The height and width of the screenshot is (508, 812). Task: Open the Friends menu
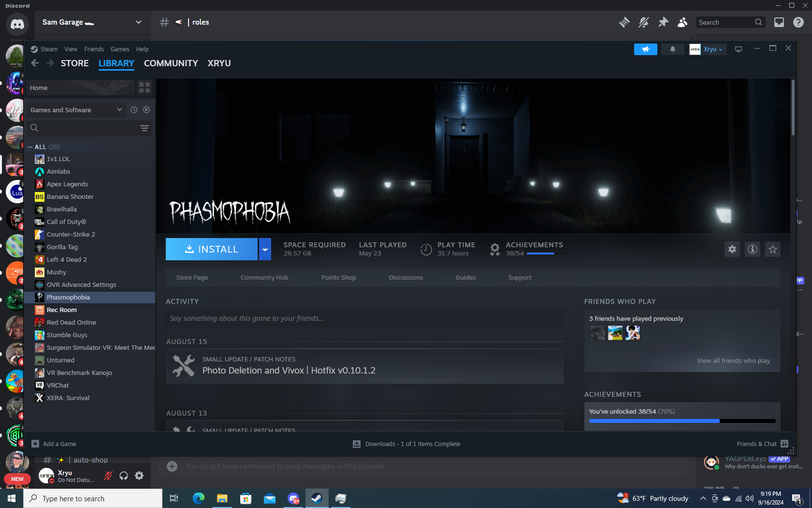coord(94,49)
